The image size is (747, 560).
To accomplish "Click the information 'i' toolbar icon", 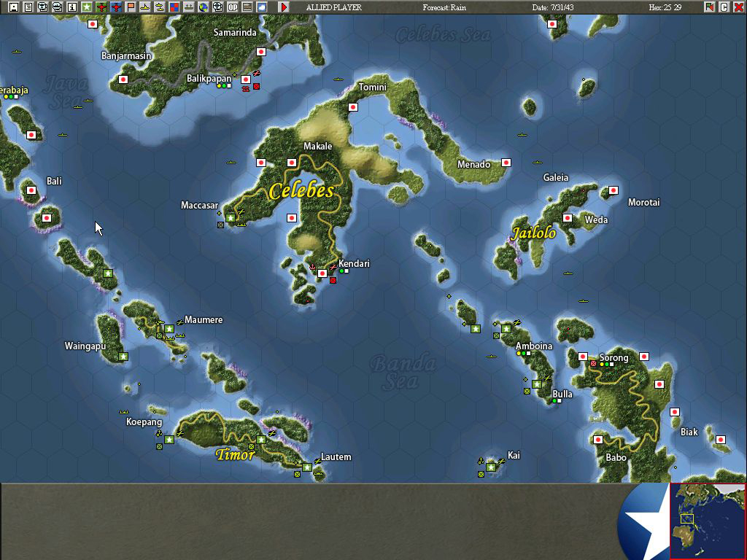I will [71, 7].
